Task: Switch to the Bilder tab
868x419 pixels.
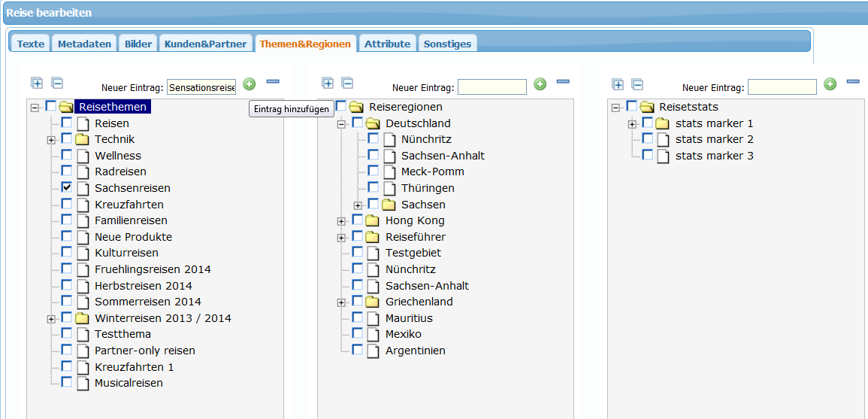Action: 138,44
